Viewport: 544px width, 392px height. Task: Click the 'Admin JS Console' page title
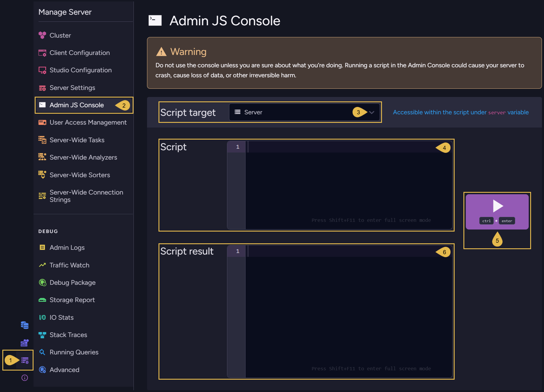click(x=225, y=21)
